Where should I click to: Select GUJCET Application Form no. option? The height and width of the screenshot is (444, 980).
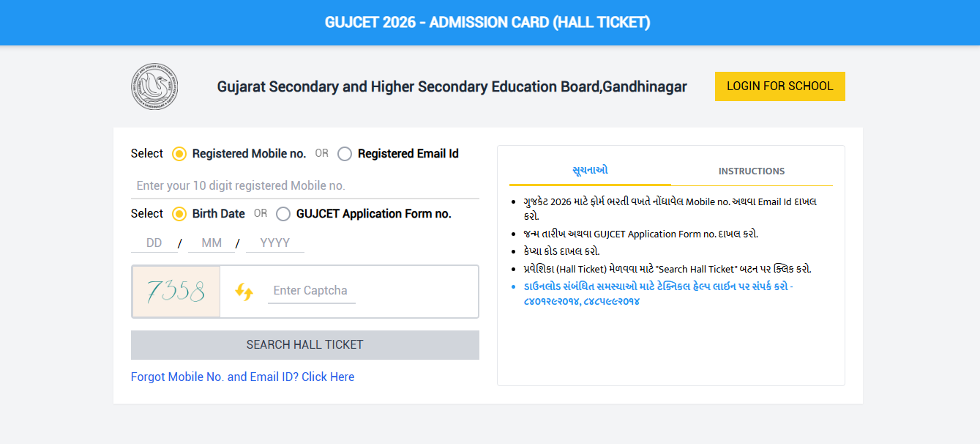pos(283,214)
